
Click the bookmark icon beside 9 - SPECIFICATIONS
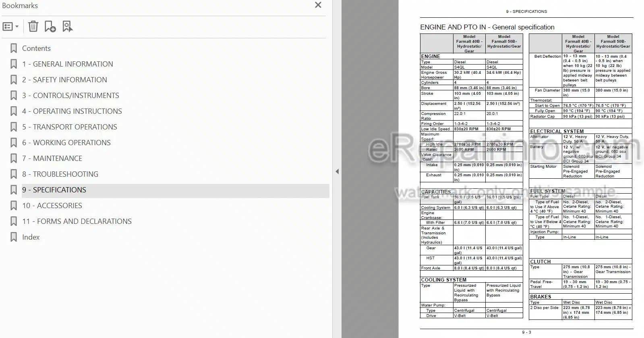coord(14,190)
